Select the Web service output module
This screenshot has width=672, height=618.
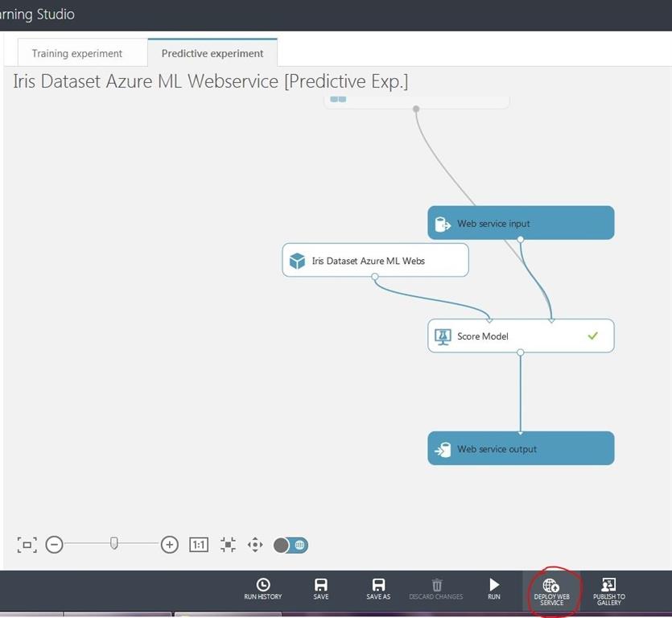(521, 448)
